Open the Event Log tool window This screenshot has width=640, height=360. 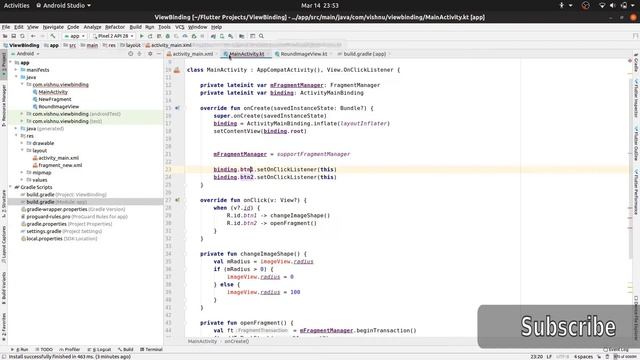[x=616, y=349]
